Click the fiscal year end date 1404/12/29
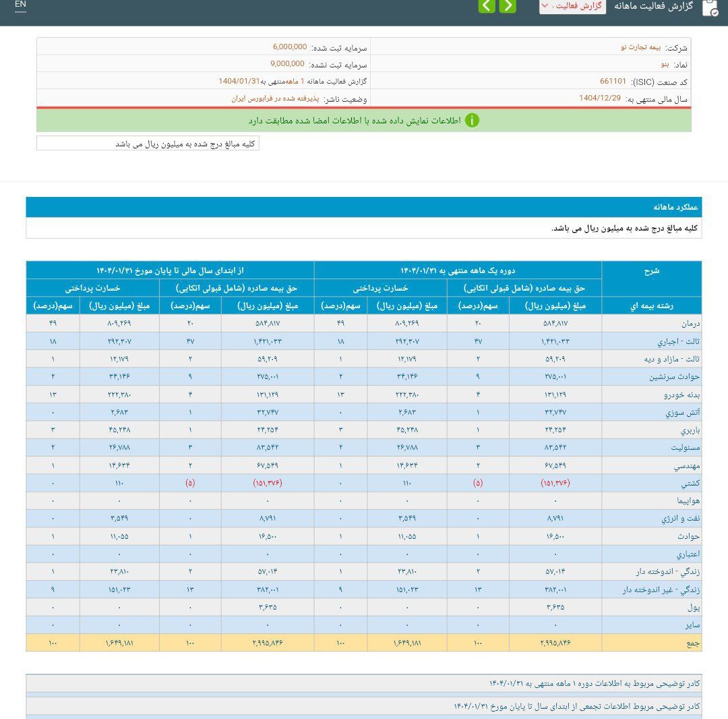 599,98
